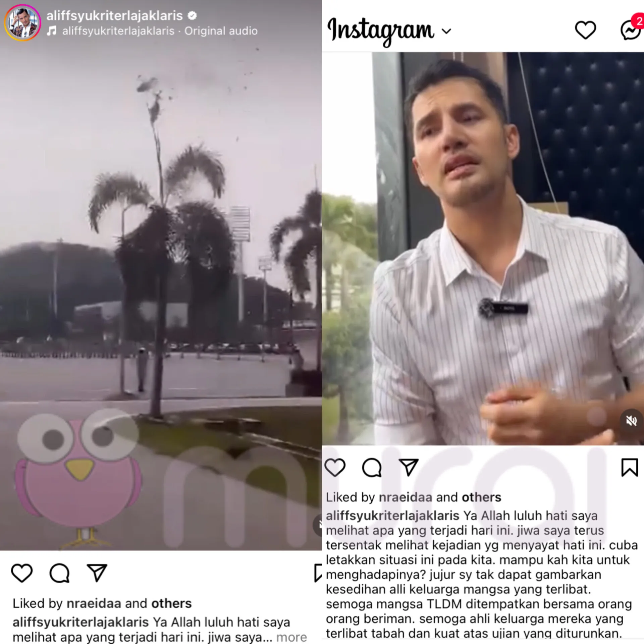Expand caption by tapping more
644x644 pixels.
(291, 637)
